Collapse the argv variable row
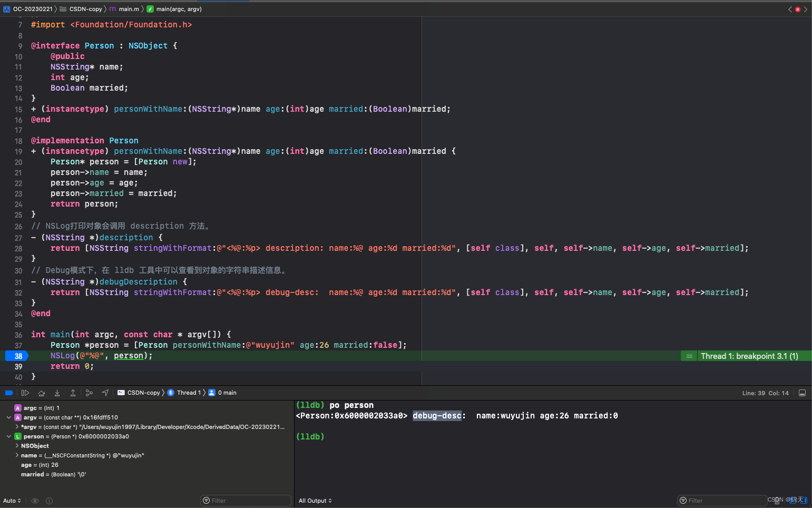This screenshot has width=812, height=508. coord(8,417)
